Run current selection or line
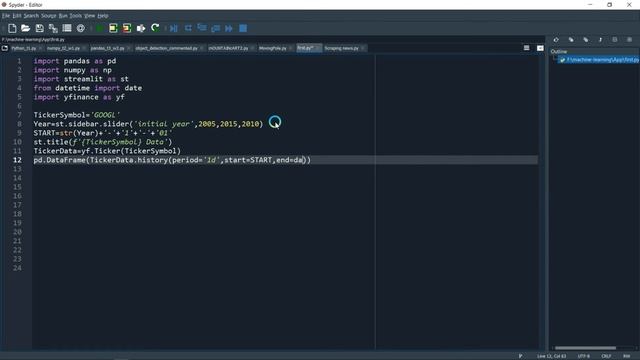640x360 pixels. point(141,28)
